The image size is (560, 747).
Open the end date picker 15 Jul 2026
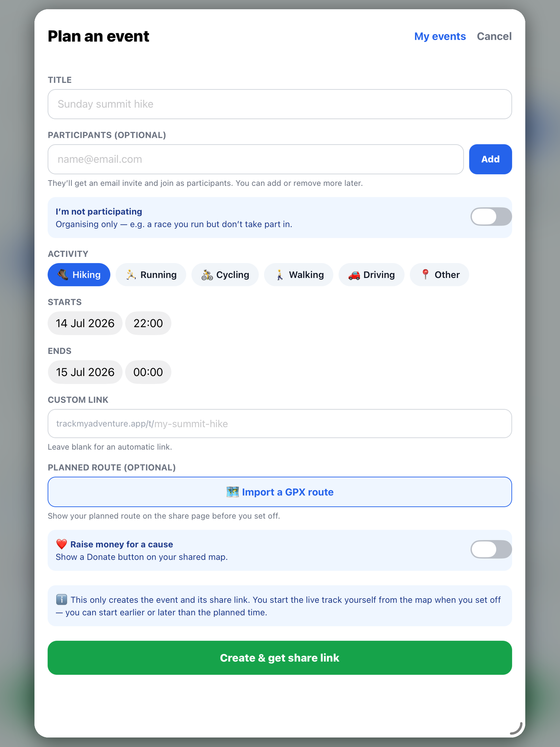[85, 372]
